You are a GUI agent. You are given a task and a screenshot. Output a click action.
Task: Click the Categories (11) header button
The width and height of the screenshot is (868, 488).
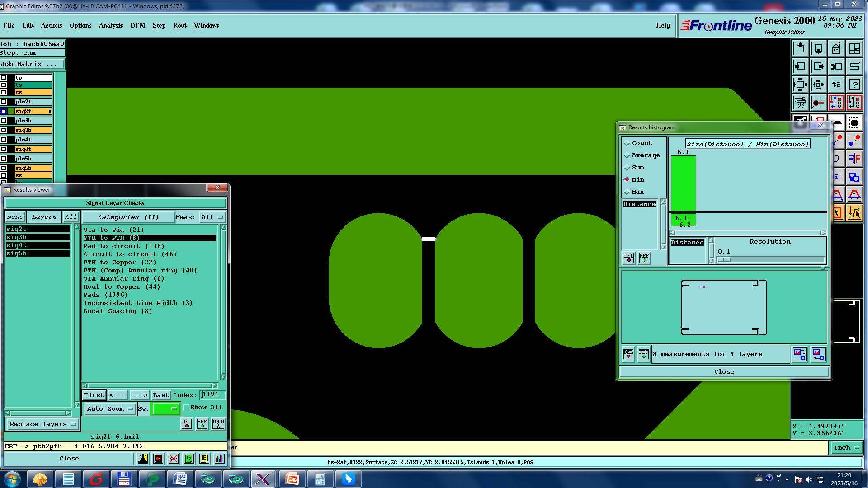[x=128, y=217]
